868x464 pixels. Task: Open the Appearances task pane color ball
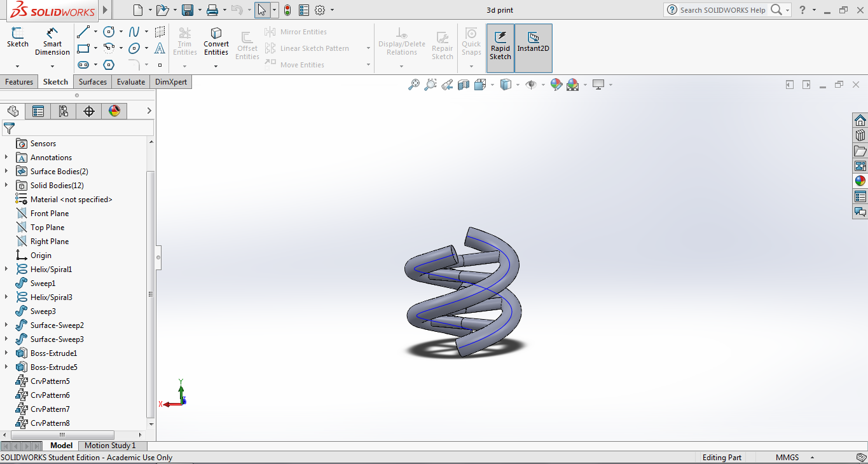coord(860,181)
